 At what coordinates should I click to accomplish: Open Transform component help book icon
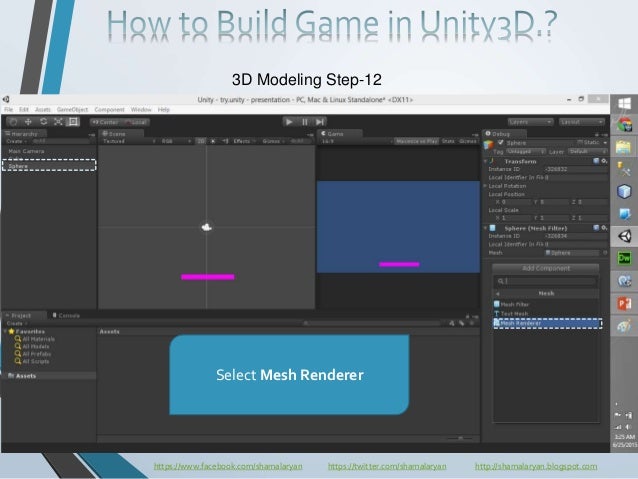596,161
